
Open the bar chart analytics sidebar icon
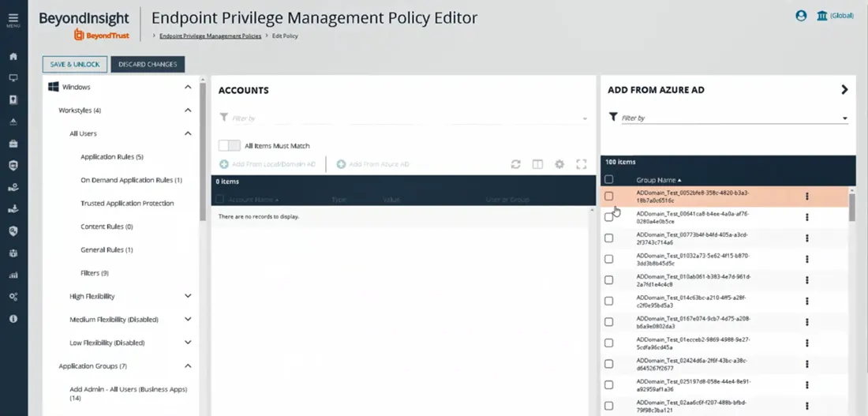click(13, 275)
